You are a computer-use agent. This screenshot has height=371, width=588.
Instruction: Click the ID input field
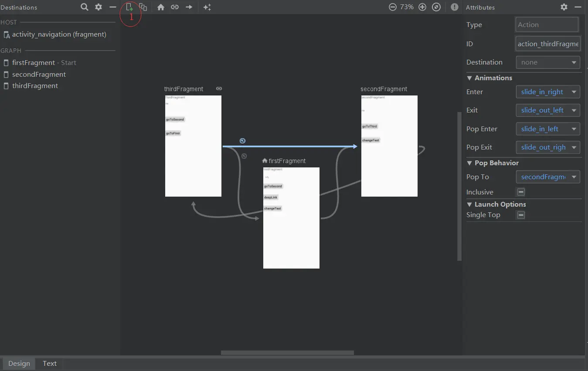click(548, 44)
